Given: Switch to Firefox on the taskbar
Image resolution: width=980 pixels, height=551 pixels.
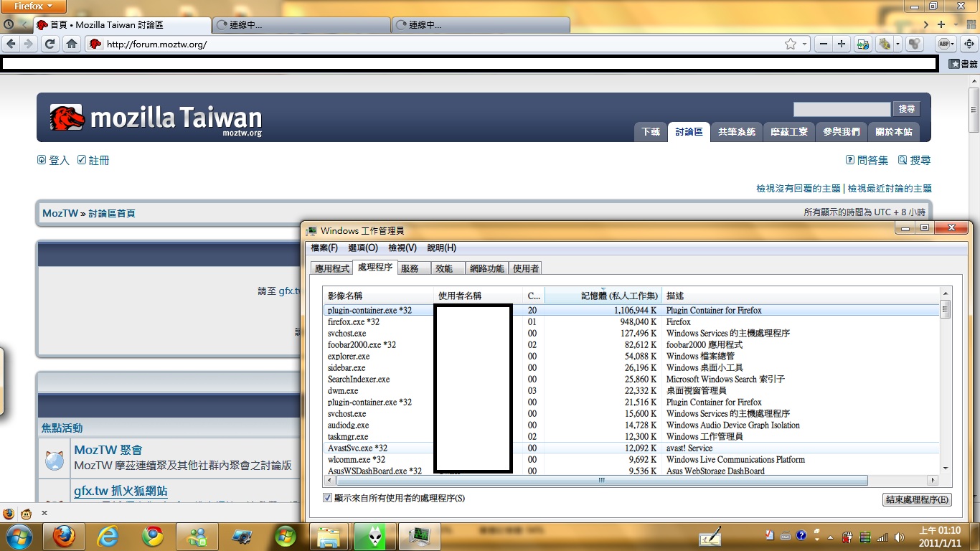Looking at the screenshot, I should pyautogui.click(x=64, y=536).
